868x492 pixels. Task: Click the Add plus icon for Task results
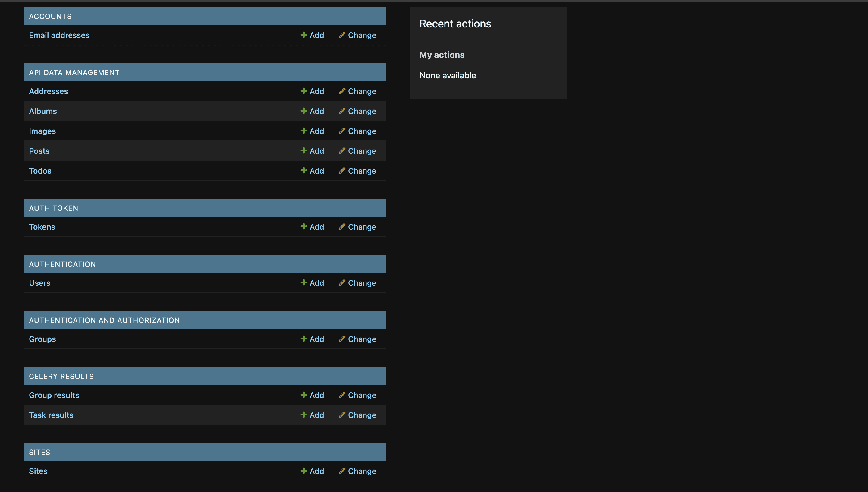pos(303,415)
